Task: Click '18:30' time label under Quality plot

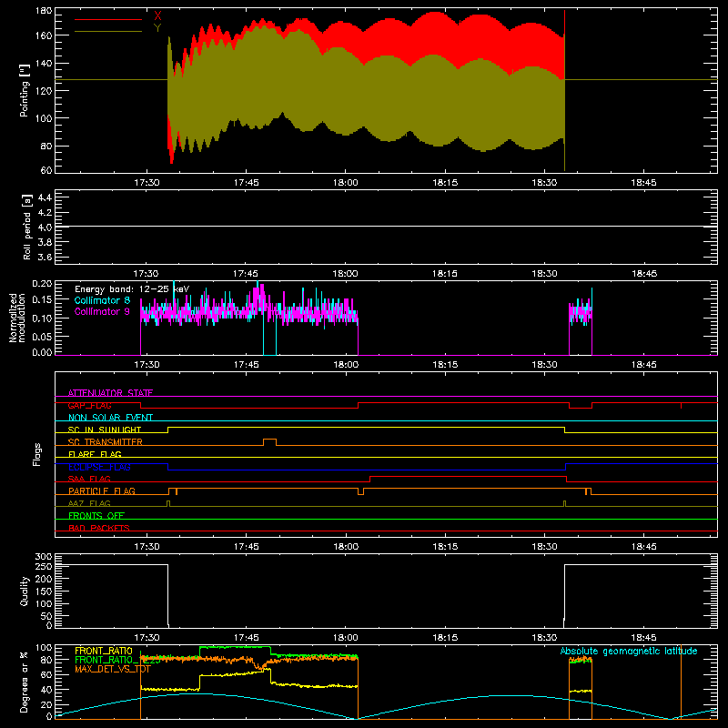Action: coord(544,638)
